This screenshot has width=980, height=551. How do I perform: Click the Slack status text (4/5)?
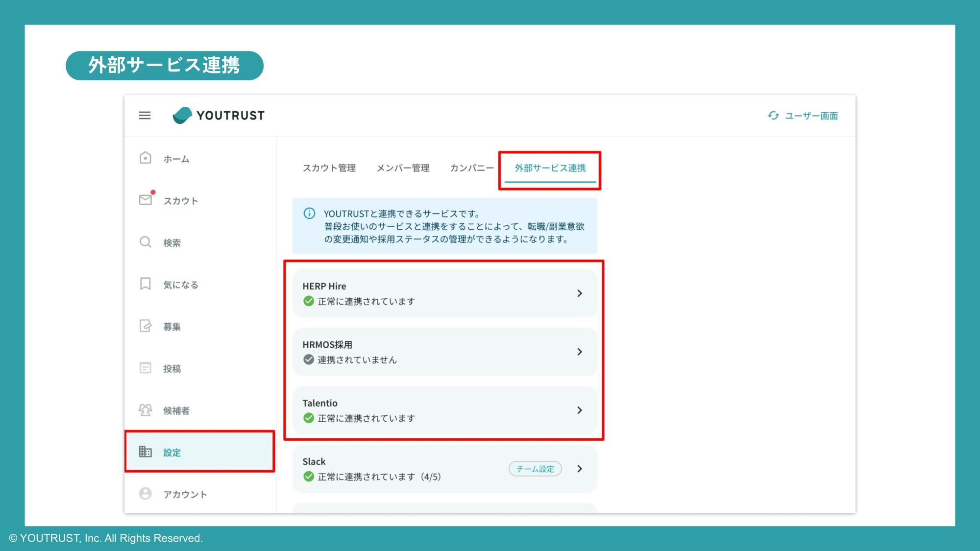pyautogui.click(x=379, y=477)
